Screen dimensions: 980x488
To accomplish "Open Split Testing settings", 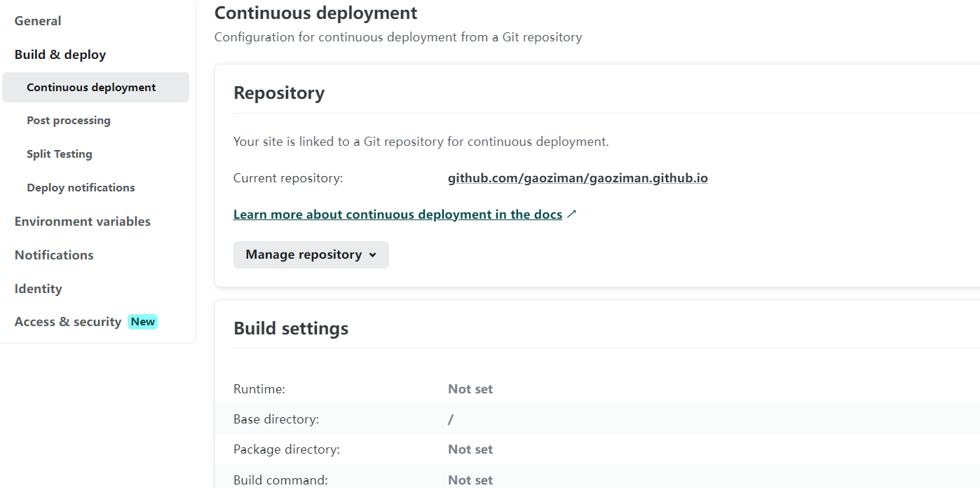I will pyautogui.click(x=60, y=154).
